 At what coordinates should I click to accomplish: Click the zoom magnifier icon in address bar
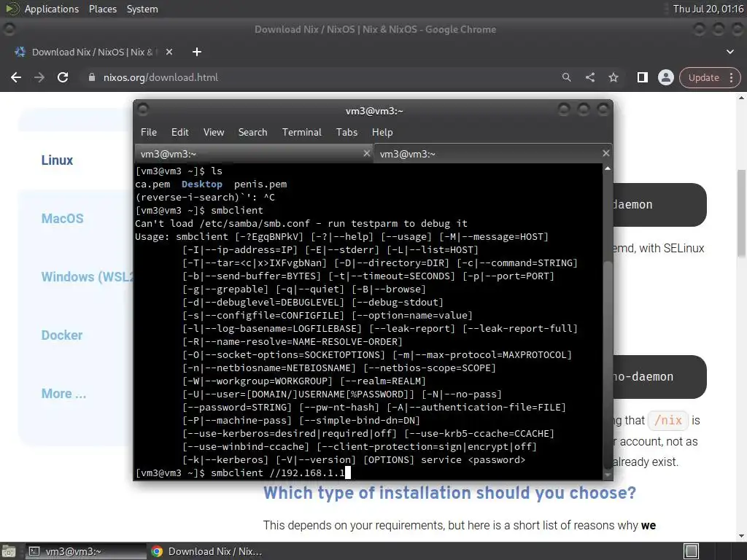(566, 77)
